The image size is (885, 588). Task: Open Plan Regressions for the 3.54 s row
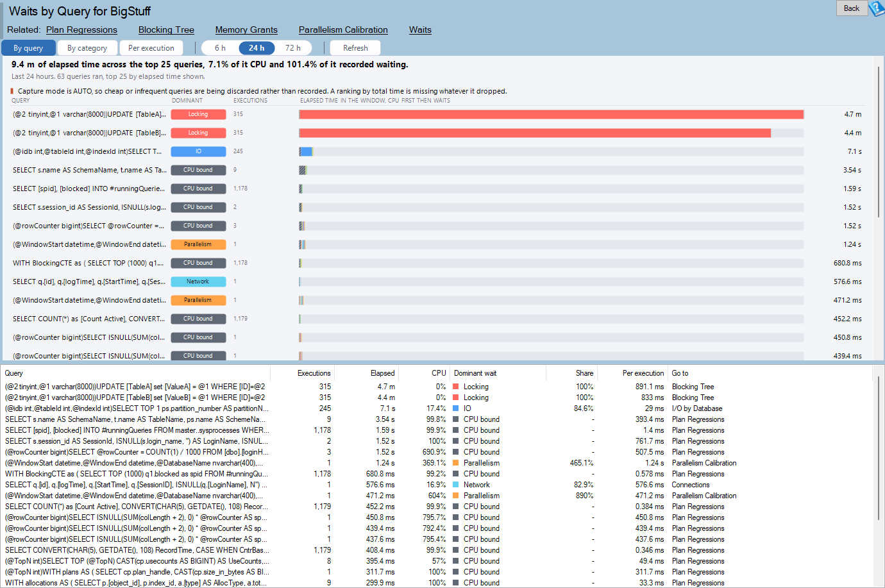[x=698, y=419]
